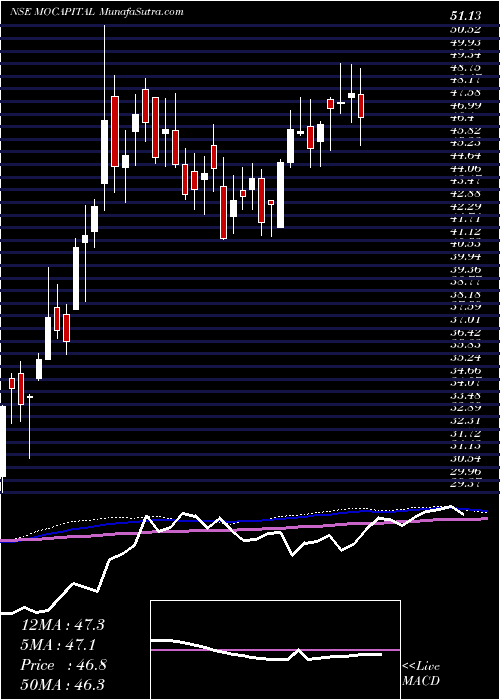
Task: Click the 37.01 price axis label
Action: coord(465,320)
